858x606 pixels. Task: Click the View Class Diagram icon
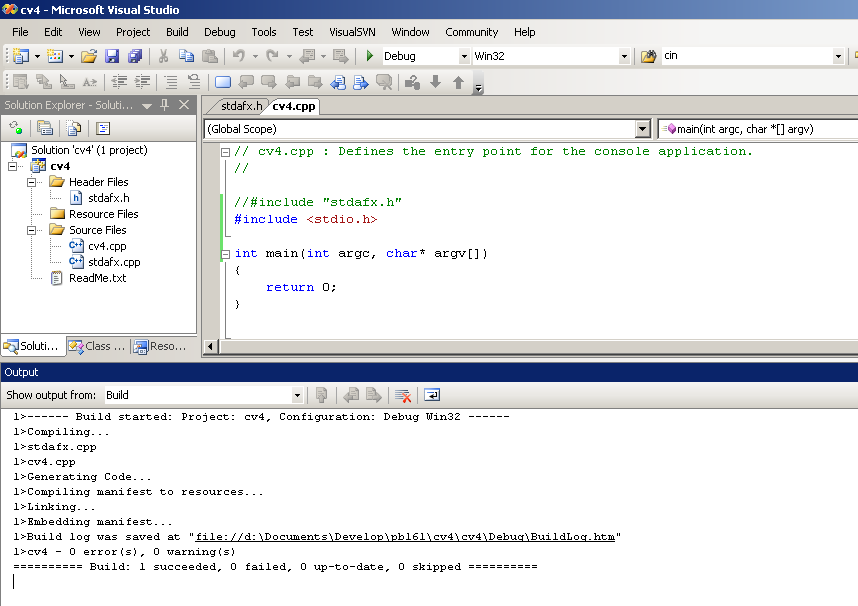coord(103,128)
